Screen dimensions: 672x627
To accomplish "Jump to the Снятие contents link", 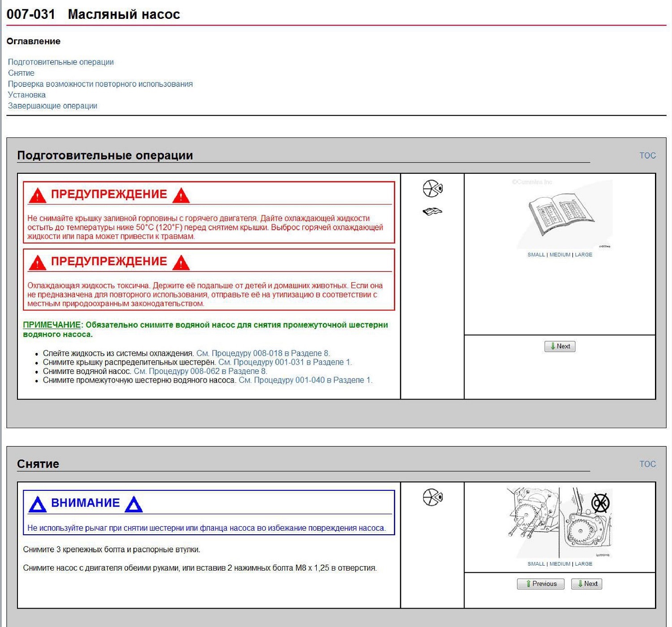I will 21,73.
